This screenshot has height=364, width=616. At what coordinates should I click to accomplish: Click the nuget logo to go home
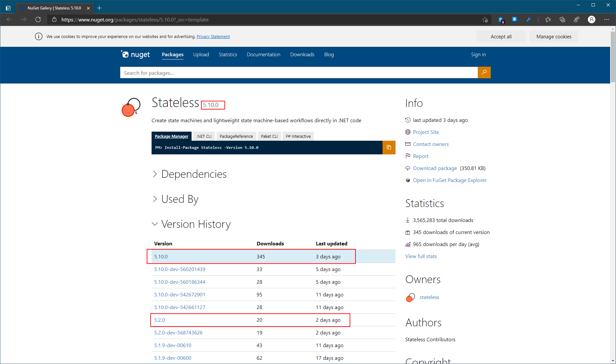[135, 54]
